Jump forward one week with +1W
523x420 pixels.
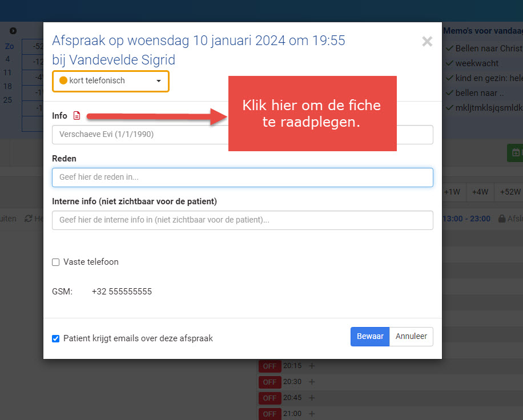[453, 192]
